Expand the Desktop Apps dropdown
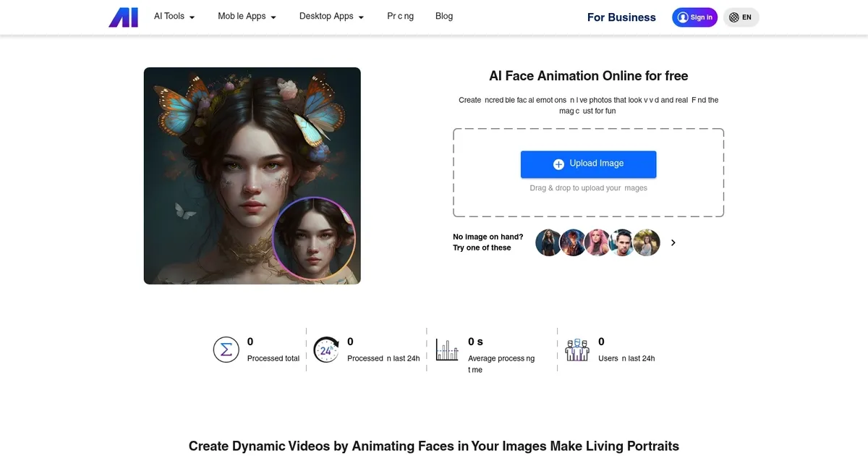The image size is (868, 456). pos(331,17)
